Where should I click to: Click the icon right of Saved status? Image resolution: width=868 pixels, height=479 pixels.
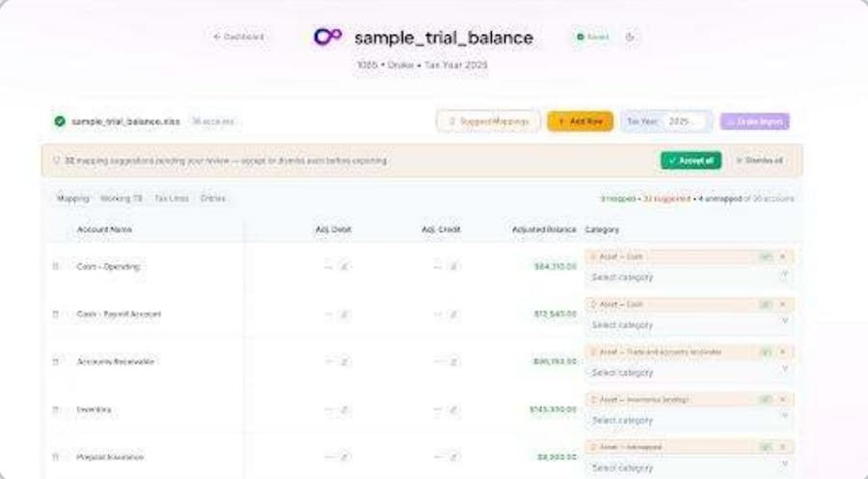tap(630, 37)
